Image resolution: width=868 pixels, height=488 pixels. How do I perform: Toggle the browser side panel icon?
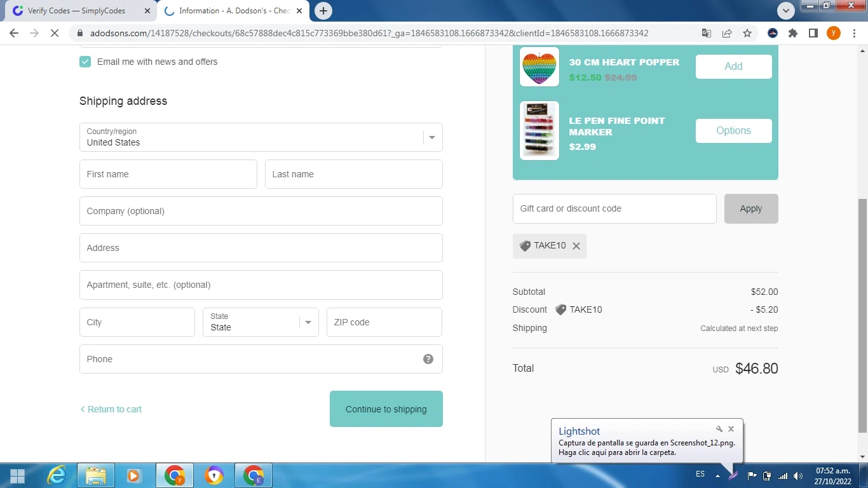tap(813, 33)
